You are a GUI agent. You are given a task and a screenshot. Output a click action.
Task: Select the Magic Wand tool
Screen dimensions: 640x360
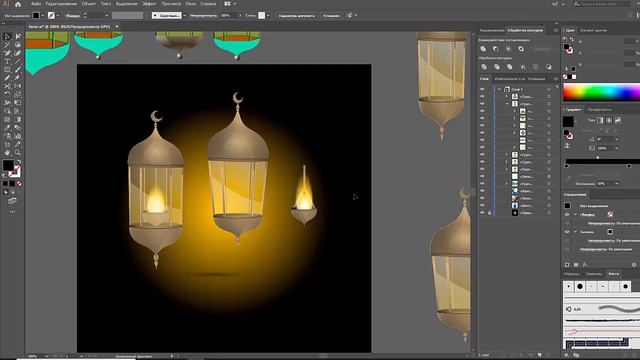coord(7,45)
